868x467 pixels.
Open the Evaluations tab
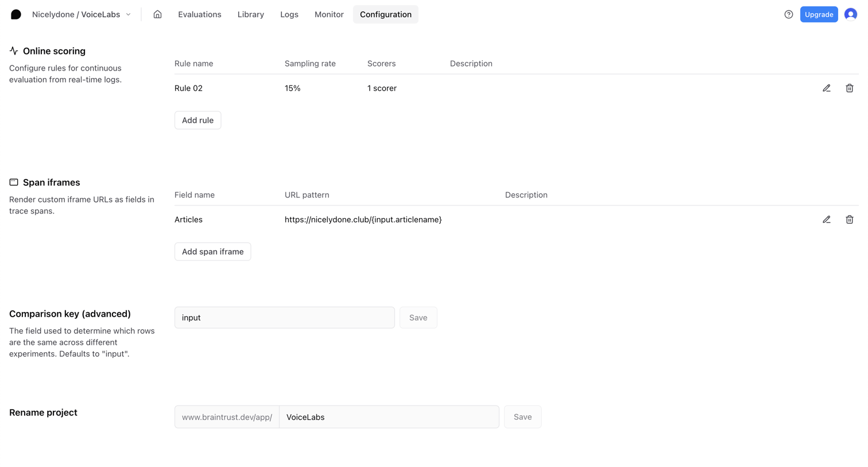[199, 14]
